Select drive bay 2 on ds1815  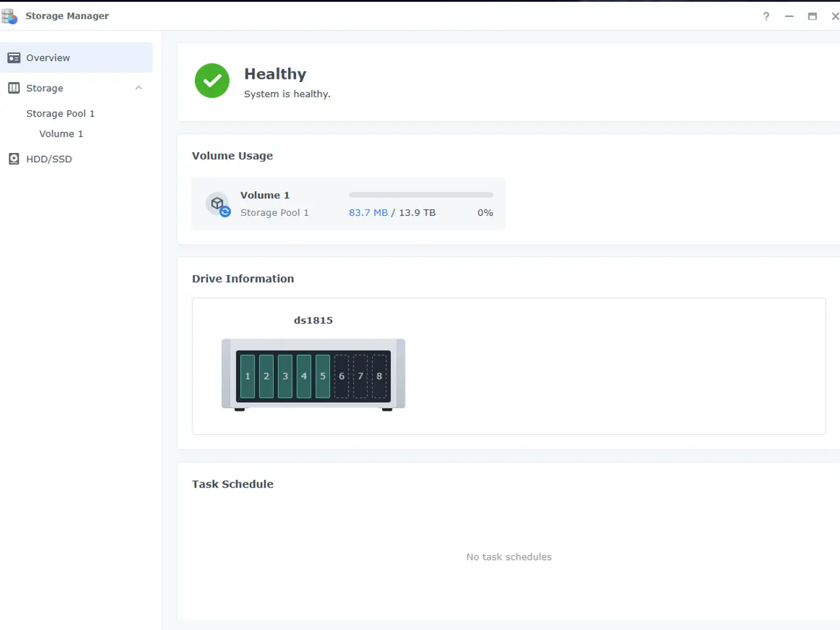pyautogui.click(x=266, y=376)
